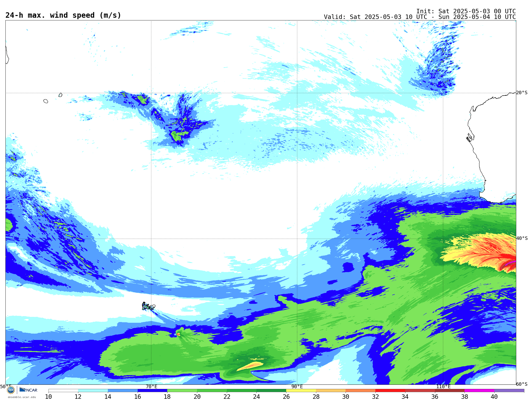Click the colorbar tick label "34"

click(405, 397)
